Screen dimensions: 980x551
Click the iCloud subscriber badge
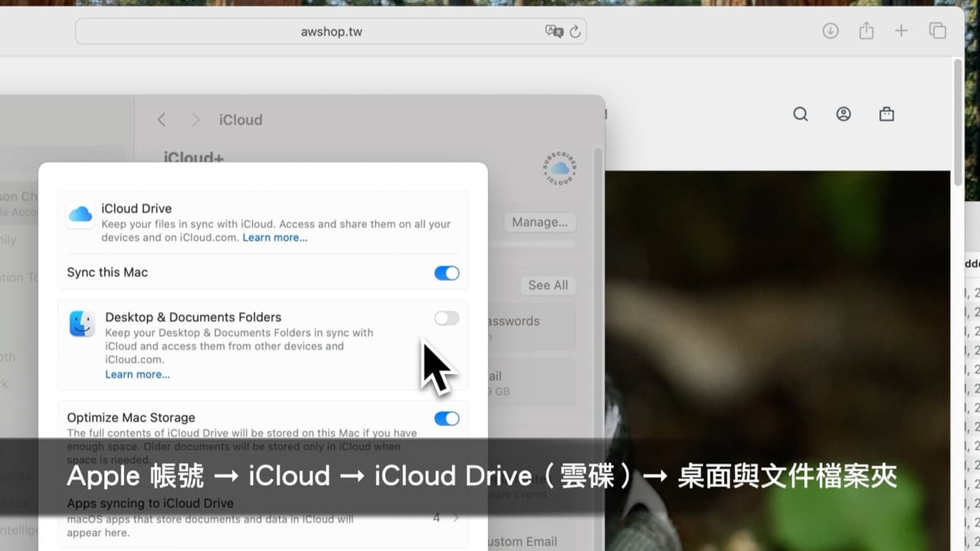(559, 169)
